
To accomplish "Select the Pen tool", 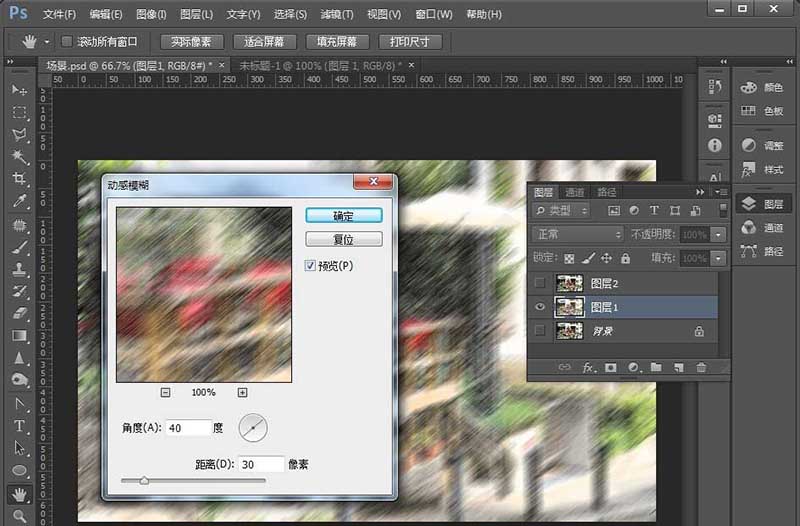I will (x=19, y=404).
